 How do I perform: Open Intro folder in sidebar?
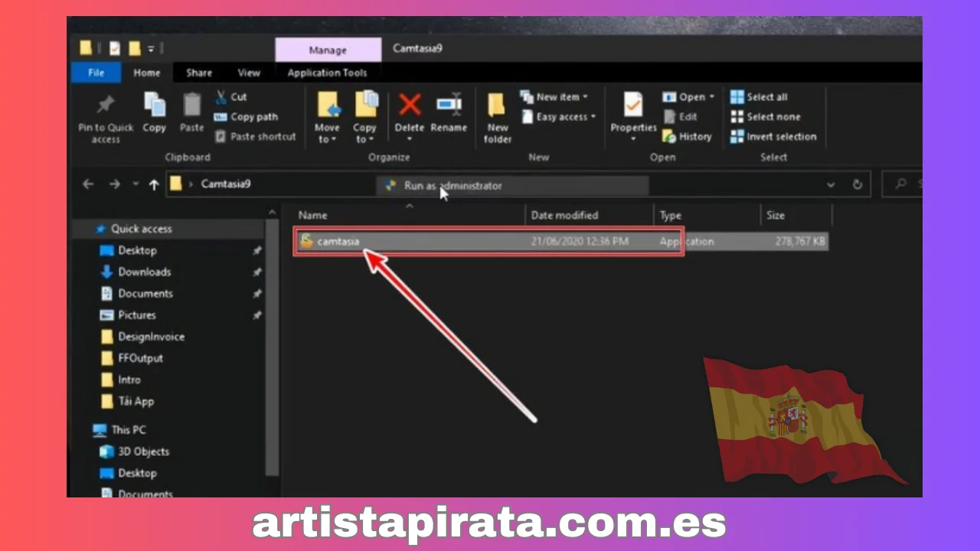coord(129,379)
